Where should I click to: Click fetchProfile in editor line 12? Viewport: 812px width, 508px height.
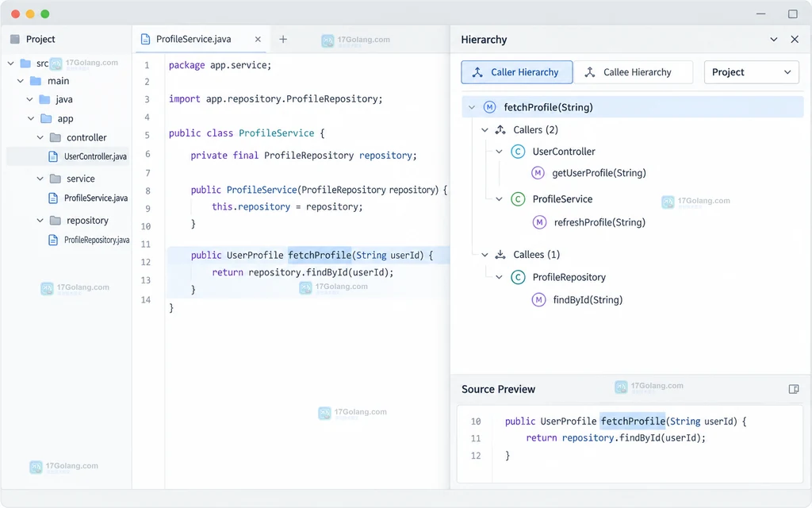320,255
